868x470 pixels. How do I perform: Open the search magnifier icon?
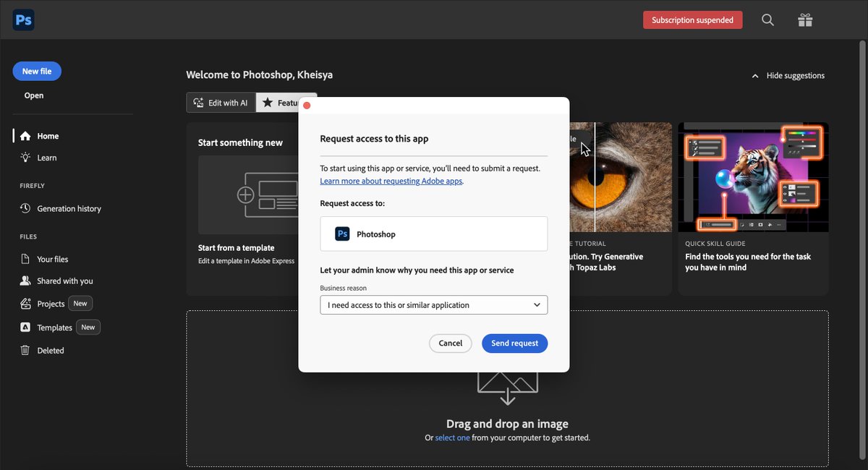click(768, 20)
